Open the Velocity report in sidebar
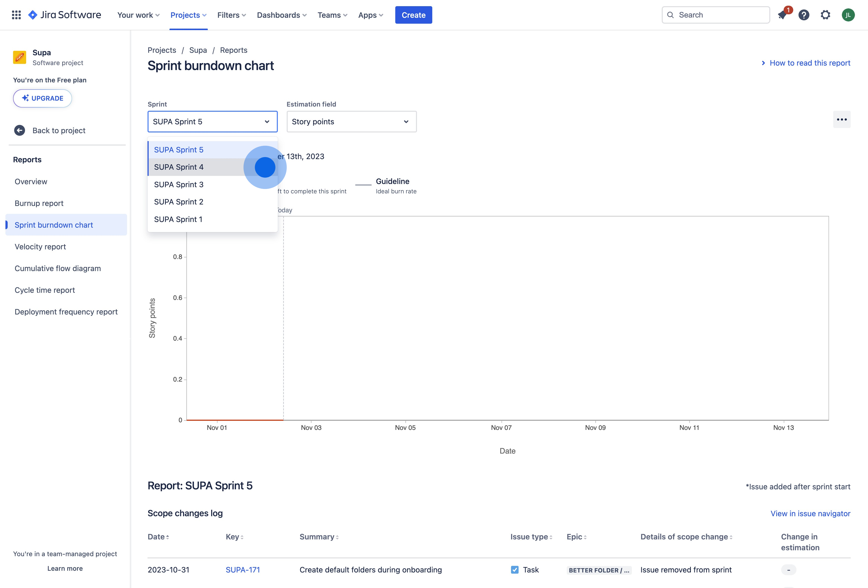 40,247
